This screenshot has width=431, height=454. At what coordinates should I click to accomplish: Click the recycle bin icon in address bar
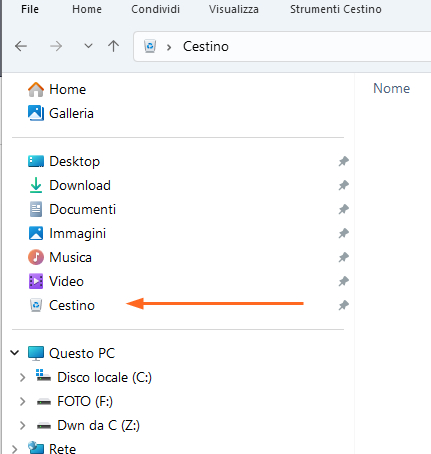coord(150,46)
